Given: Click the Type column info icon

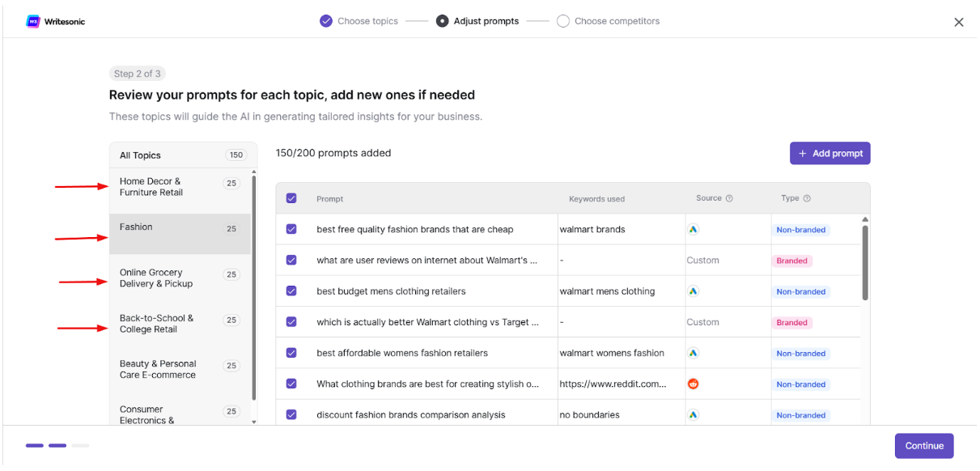Looking at the screenshot, I should click(x=807, y=198).
